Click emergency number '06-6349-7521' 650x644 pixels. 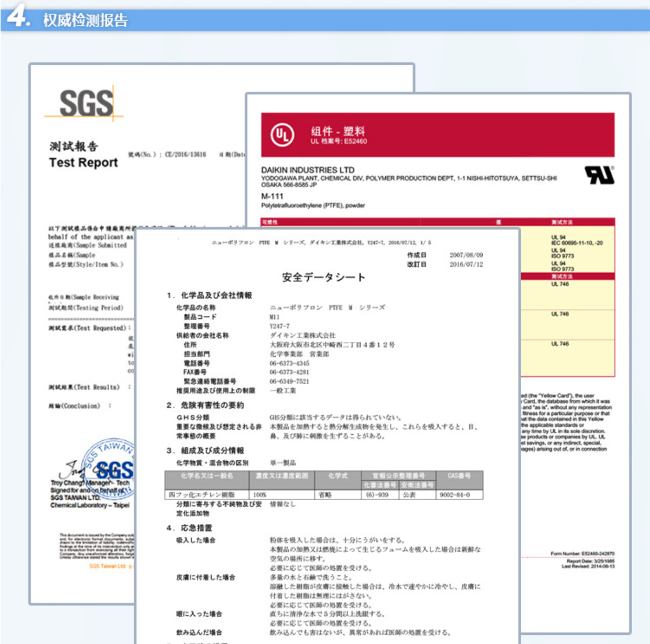pos(289,382)
